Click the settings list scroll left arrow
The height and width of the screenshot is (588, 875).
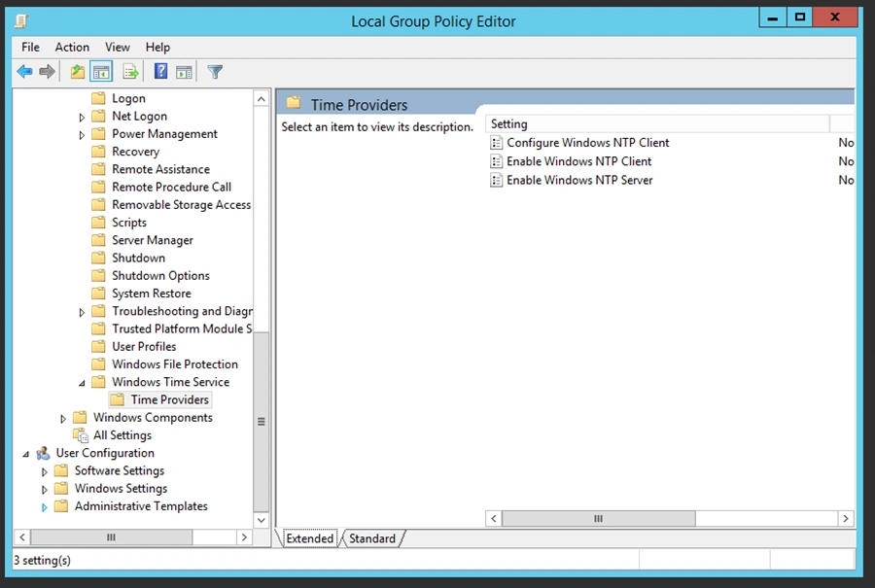click(x=493, y=518)
